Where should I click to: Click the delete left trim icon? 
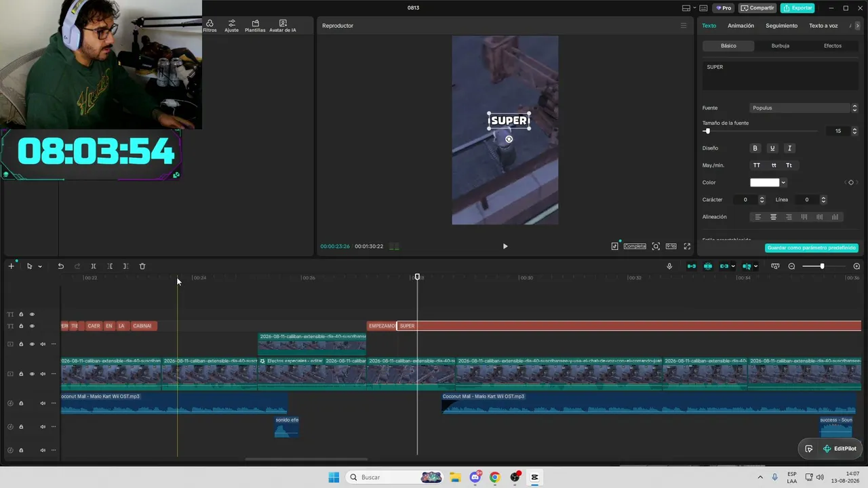coord(110,266)
